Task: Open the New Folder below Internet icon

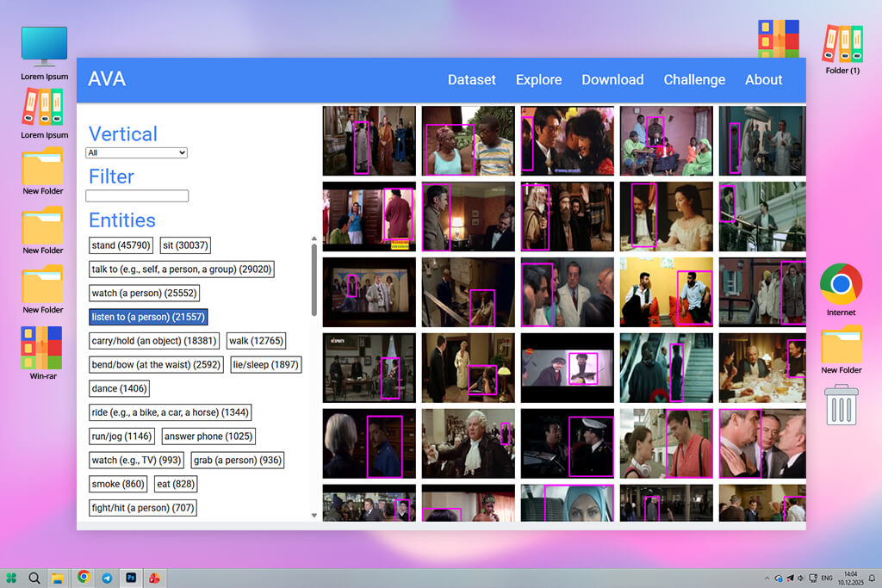Action: click(x=841, y=350)
